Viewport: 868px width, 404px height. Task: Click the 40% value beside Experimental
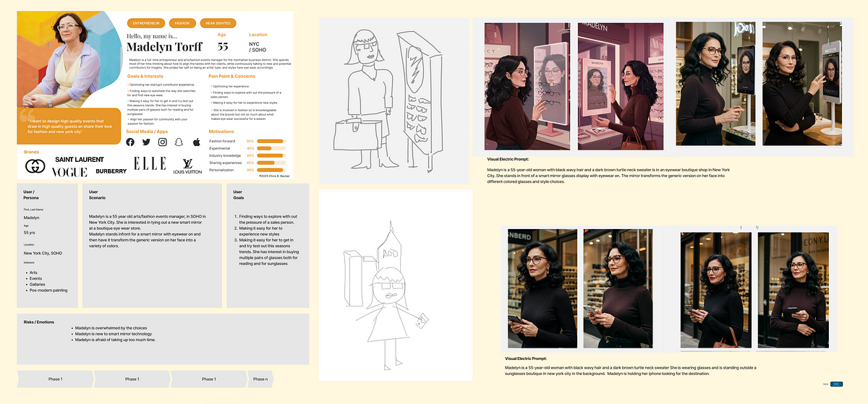pyautogui.click(x=250, y=147)
